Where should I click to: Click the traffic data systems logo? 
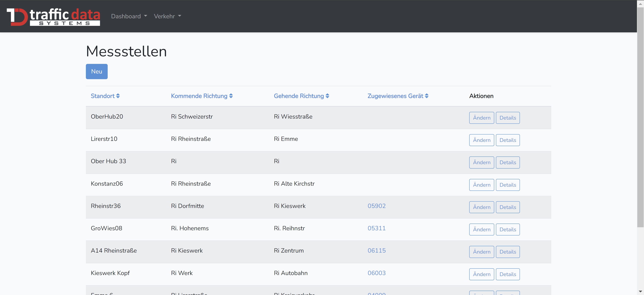[x=53, y=16]
